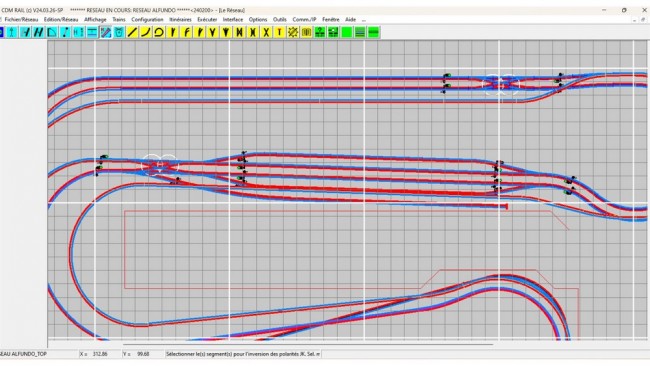
Task: Select the yellow crossing X track tool
Action: (266, 32)
